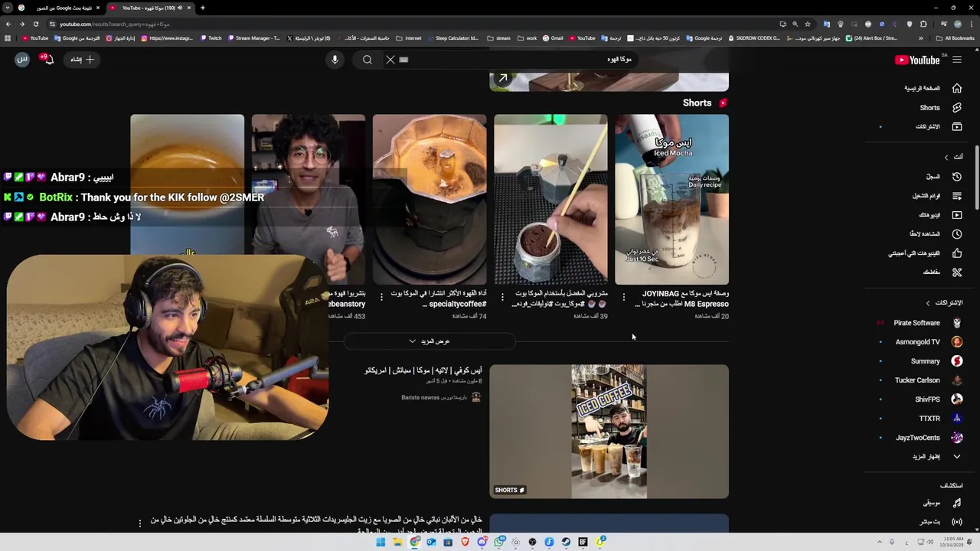This screenshot has width=980, height=551.
Task: Switch to the Google image search tab
Action: pos(59,8)
